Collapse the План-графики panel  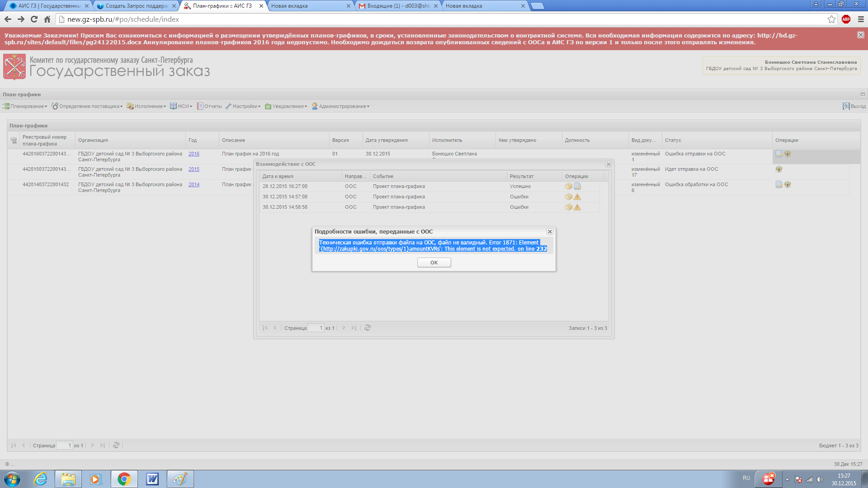[x=862, y=94]
